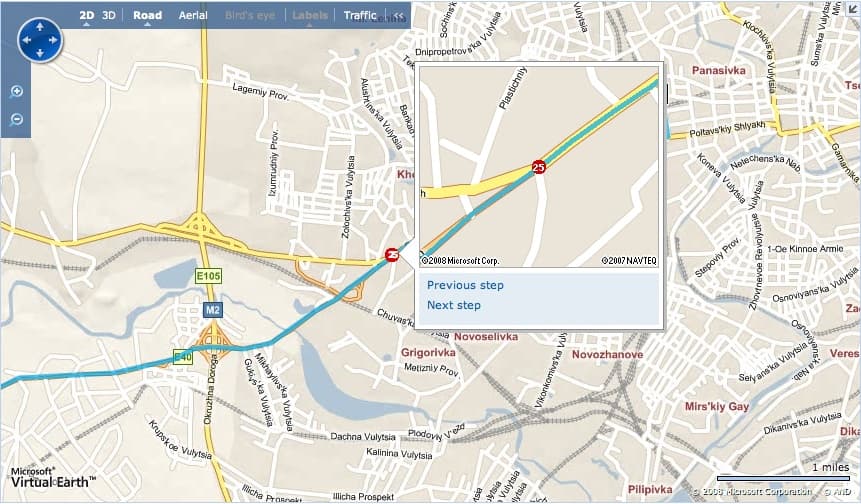
Task: Go to Previous step
Action: (x=465, y=285)
